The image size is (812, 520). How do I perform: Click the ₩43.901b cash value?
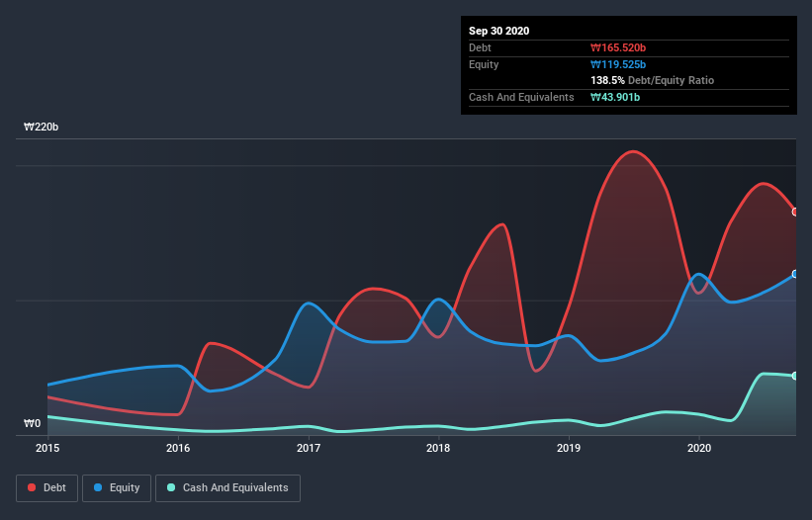[615, 97]
